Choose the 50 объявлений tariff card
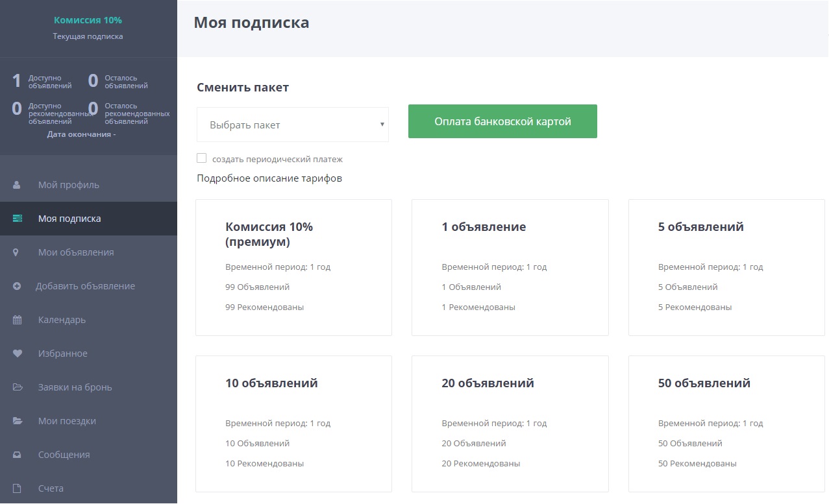829x504 pixels. [726, 424]
